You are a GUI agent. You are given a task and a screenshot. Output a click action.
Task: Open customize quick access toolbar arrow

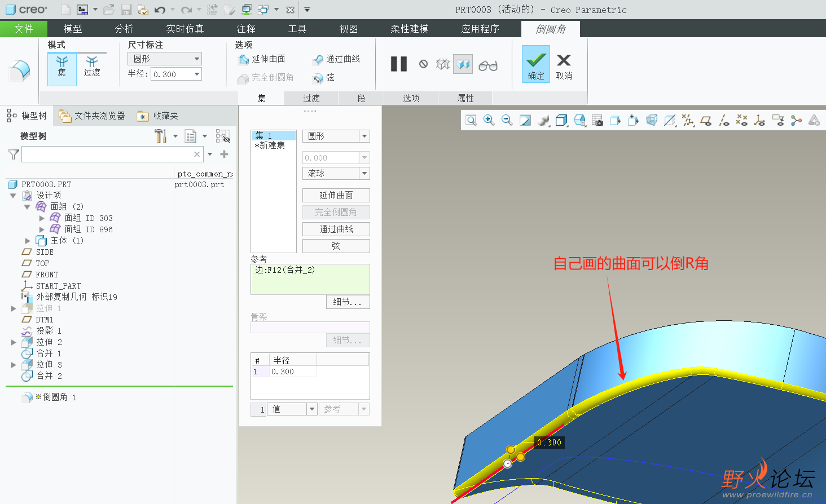[x=307, y=10]
